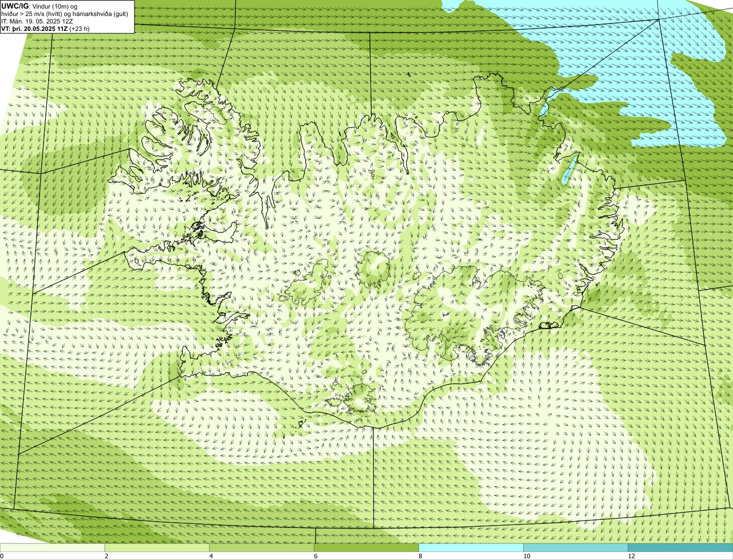The height and width of the screenshot is (560, 733).
Task: Click the pale yellow 0–2 colorbar segment
Action: tap(53, 548)
